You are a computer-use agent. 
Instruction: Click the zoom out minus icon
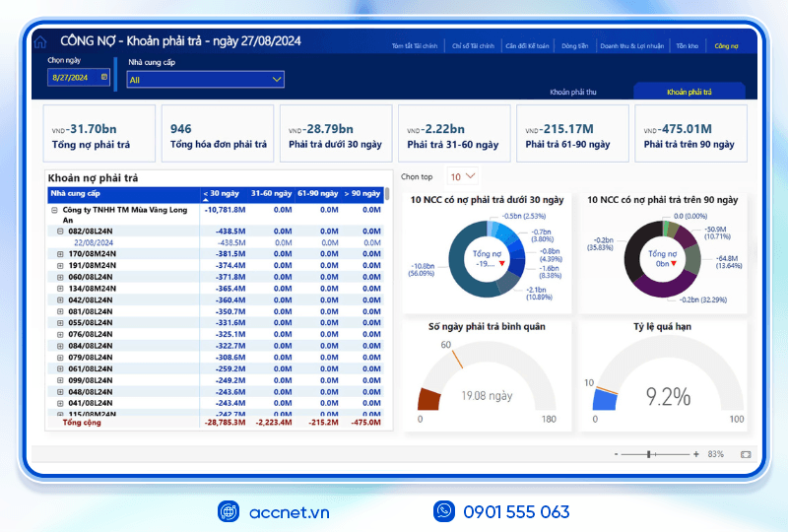pos(617,454)
